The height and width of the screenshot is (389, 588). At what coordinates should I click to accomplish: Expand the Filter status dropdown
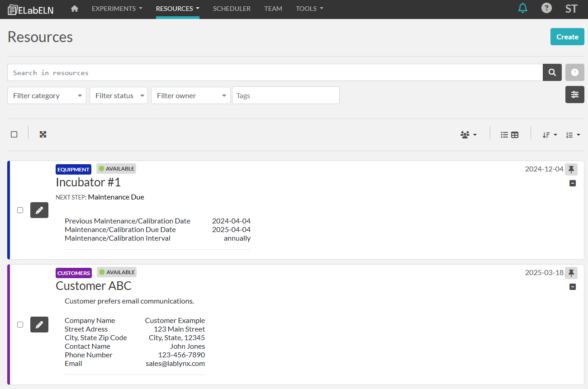point(119,95)
